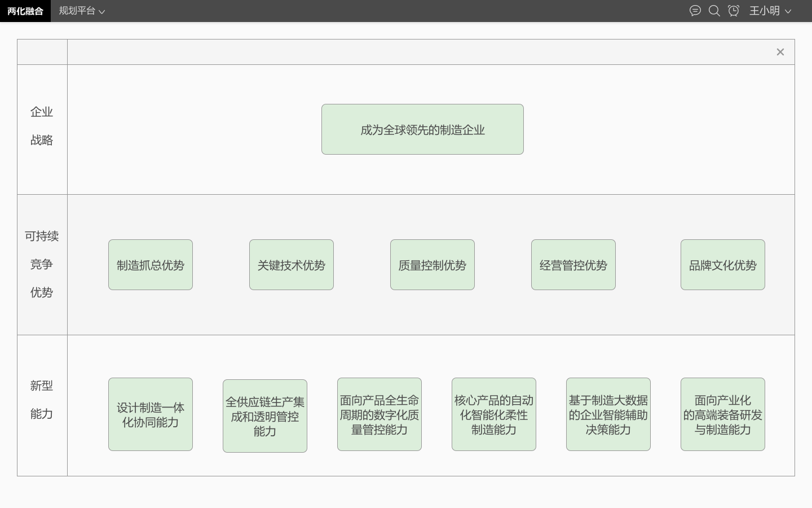Select the 全供应链生产集成和透明管控能力 node
812x508 pixels.
(265, 415)
